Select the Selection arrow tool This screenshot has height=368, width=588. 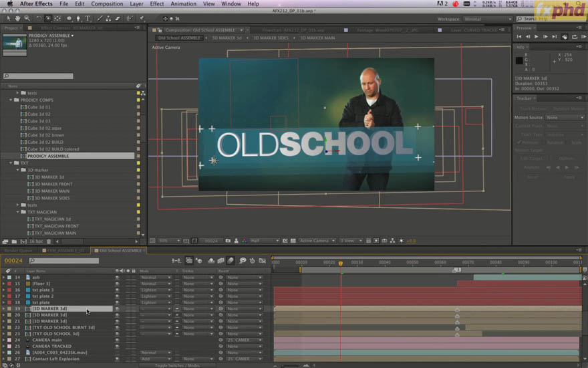8,18
